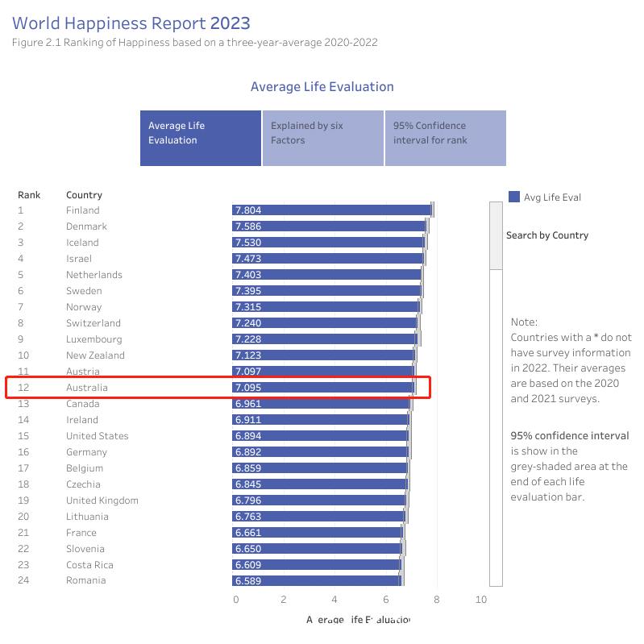Click the 6.650 bar for Slovenia
Screen dimensions: 644x644
317,549
